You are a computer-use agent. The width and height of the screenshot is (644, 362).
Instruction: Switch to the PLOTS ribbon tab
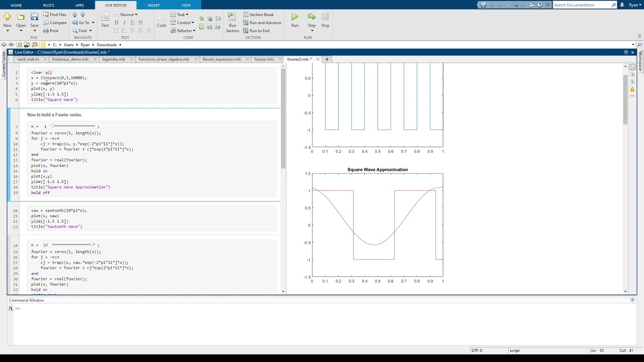point(48,5)
